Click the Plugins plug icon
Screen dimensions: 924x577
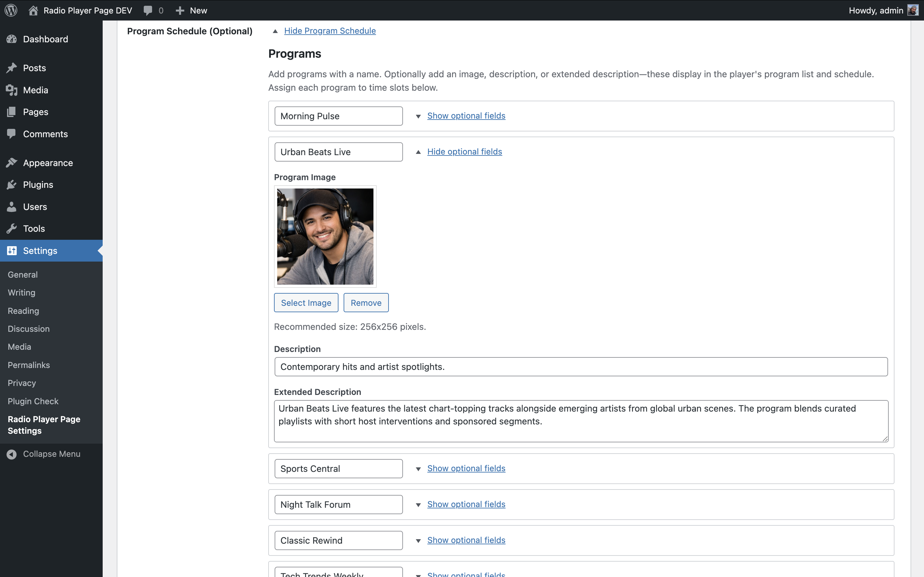tap(12, 185)
